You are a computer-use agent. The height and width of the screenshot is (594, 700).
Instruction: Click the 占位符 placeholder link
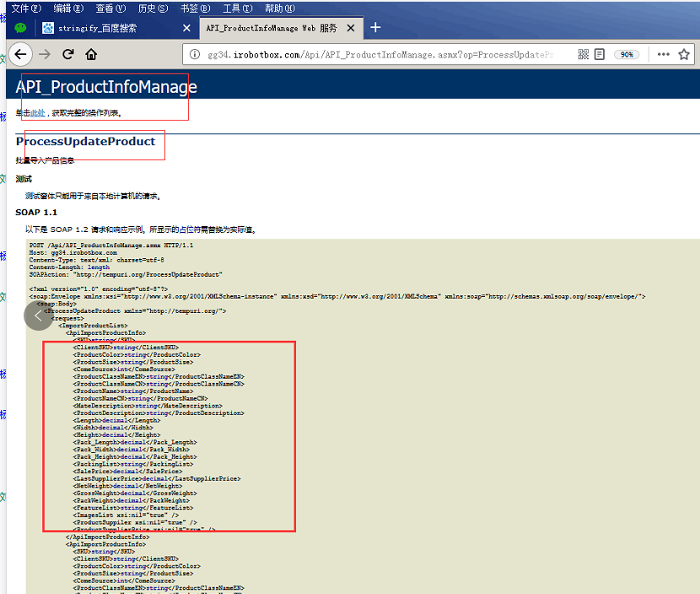click(190, 229)
